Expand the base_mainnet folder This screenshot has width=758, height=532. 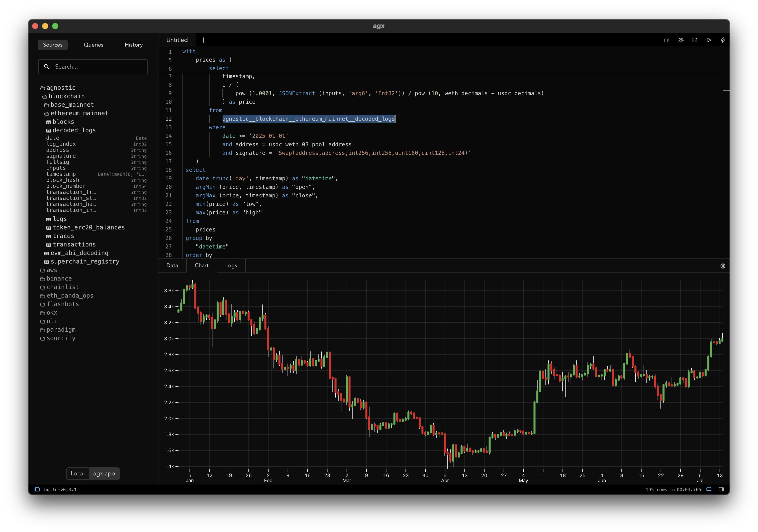pyautogui.click(x=69, y=105)
